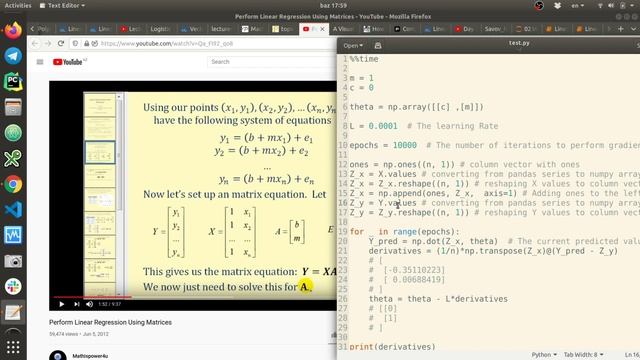Viewport: 640px width, 360px height.
Task: Click the tracking protection shield icon
Action: pyautogui.click(x=75, y=43)
